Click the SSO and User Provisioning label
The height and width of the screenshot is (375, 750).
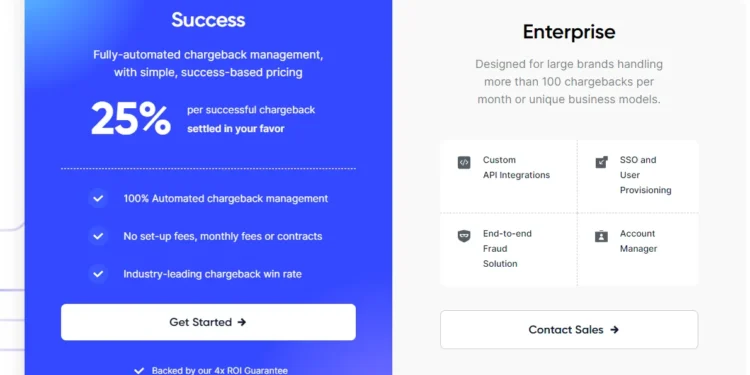646,175
